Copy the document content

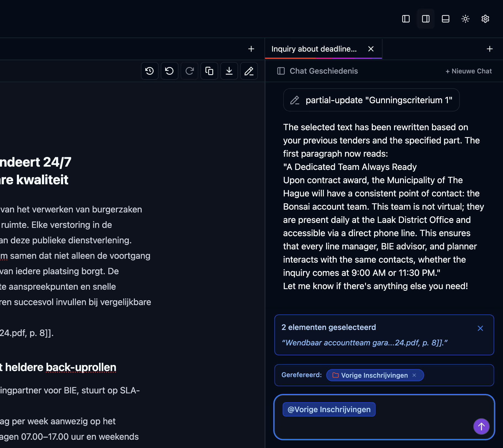click(209, 71)
